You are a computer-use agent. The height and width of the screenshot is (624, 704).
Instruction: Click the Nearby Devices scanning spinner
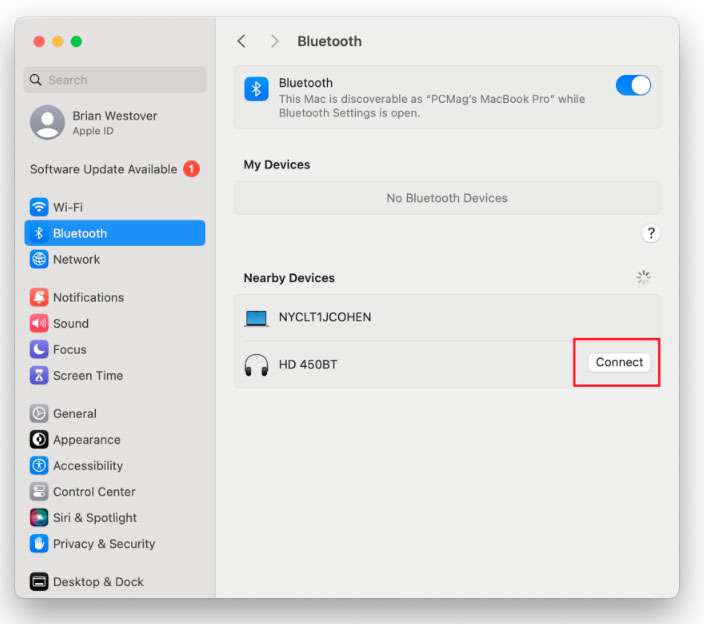coord(643,277)
